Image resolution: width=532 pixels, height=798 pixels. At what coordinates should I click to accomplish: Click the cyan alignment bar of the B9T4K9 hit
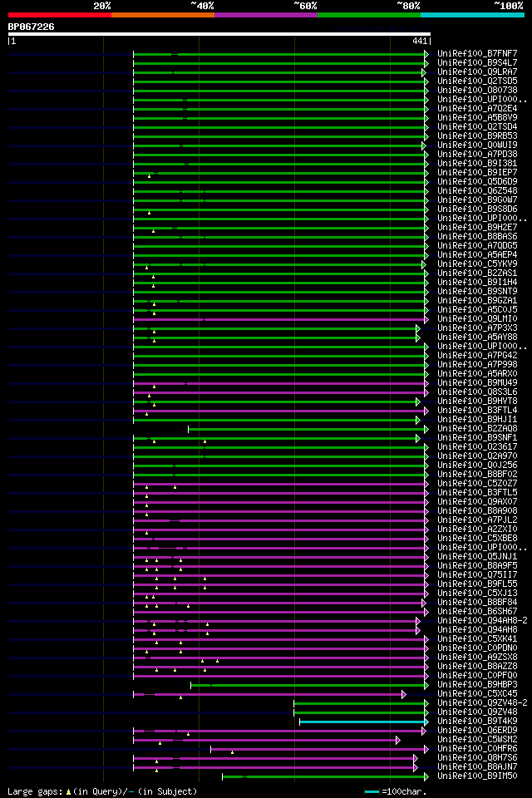[x=363, y=722]
